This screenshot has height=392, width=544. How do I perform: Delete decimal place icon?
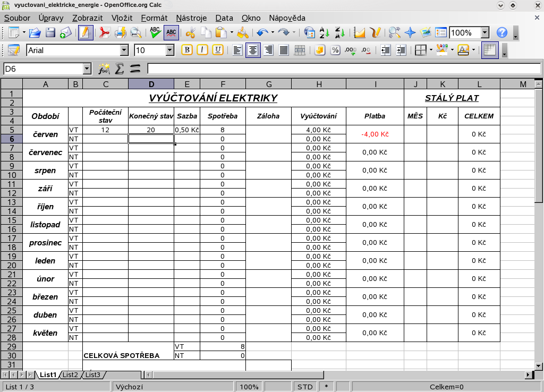pos(366,50)
